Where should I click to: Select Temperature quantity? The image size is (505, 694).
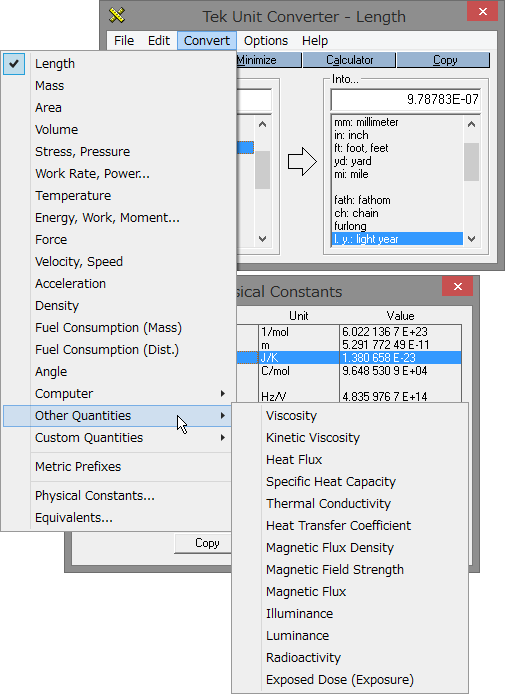click(118, 196)
